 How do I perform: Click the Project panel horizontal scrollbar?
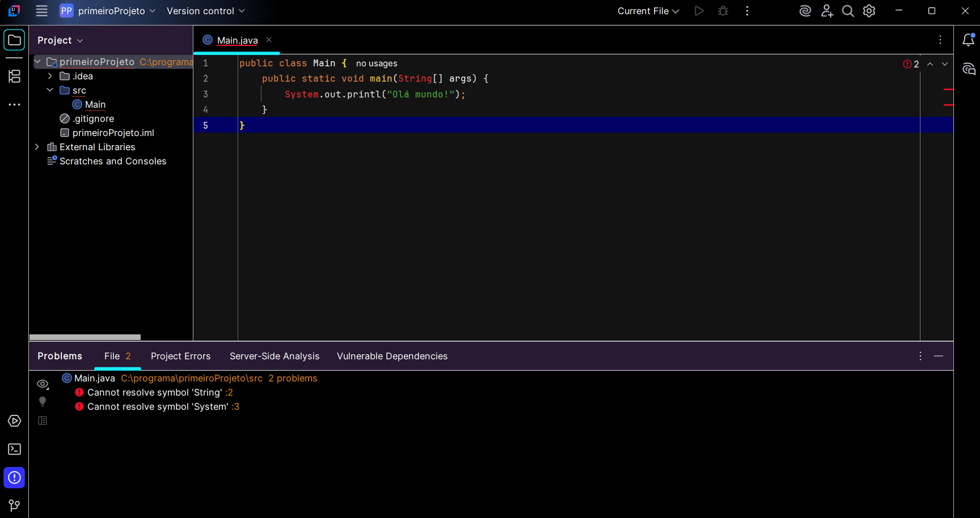click(x=85, y=337)
